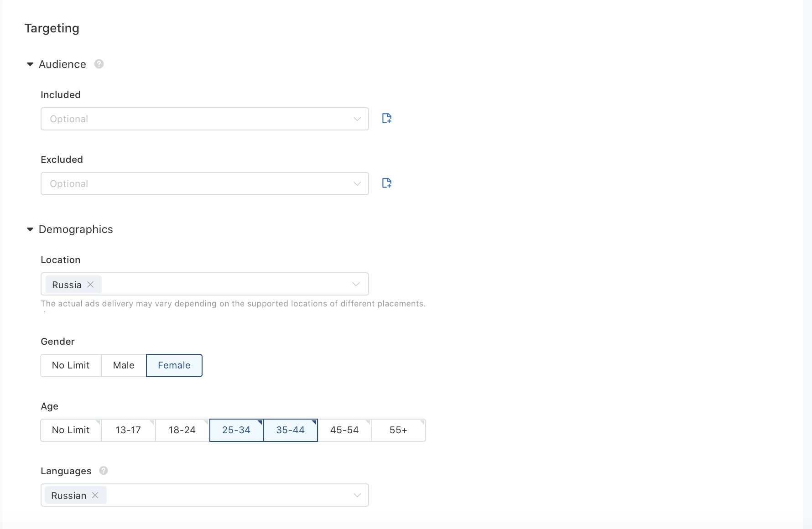Click create audience icon beside Excluded field

[386, 183]
